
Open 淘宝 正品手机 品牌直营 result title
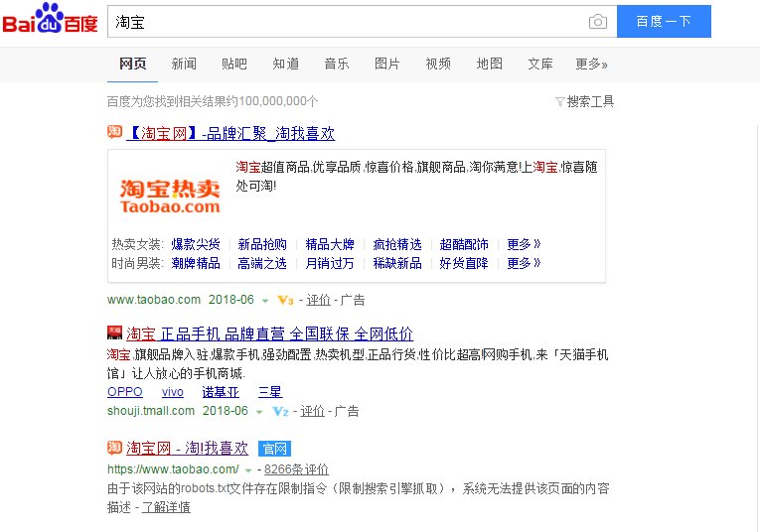[x=269, y=333]
